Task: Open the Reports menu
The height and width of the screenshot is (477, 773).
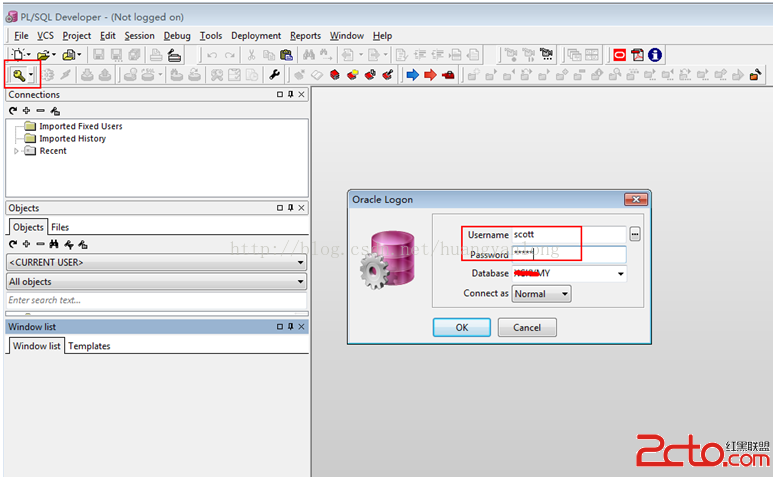Action: click(x=305, y=35)
